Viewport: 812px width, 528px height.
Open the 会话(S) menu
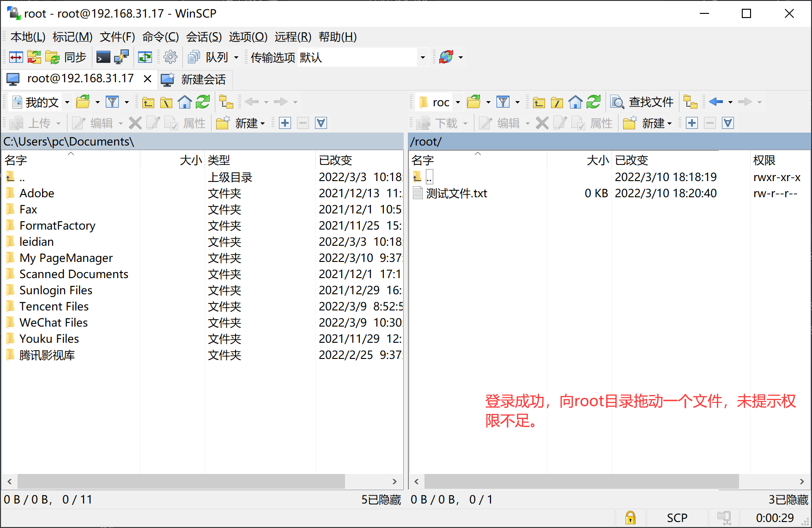204,37
